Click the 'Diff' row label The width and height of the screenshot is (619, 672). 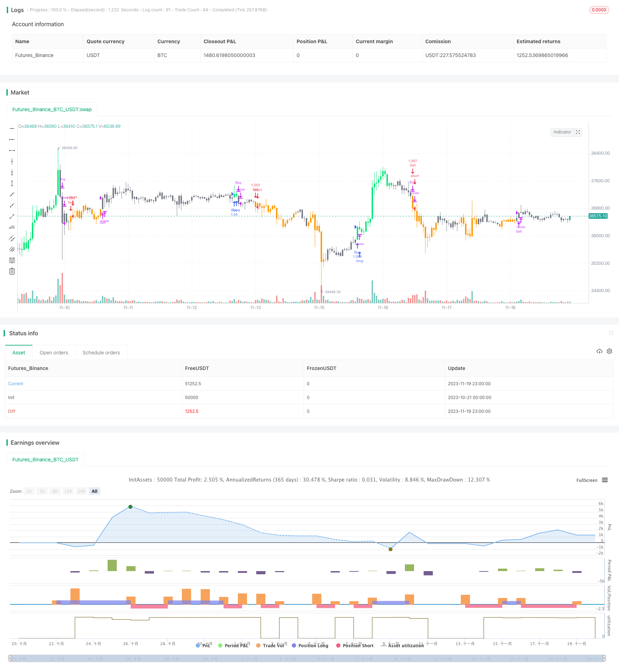pyautogui.click(x=12, y=411)
